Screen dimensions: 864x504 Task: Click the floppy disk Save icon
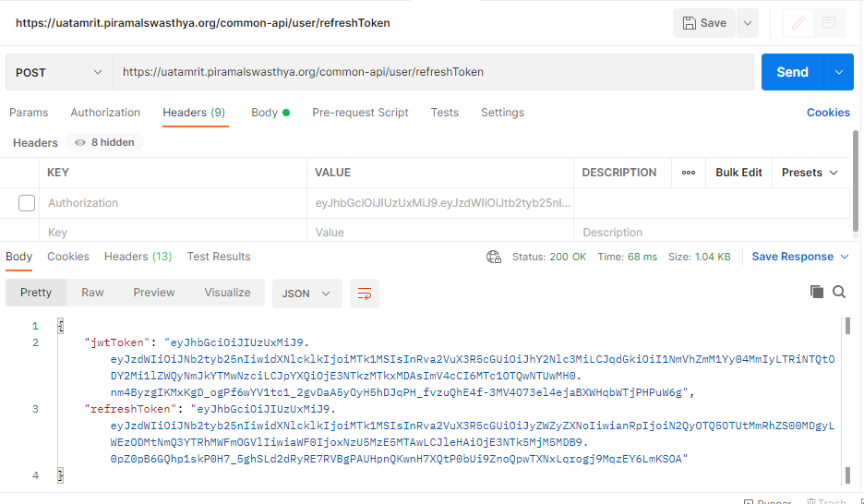point(690,23)
